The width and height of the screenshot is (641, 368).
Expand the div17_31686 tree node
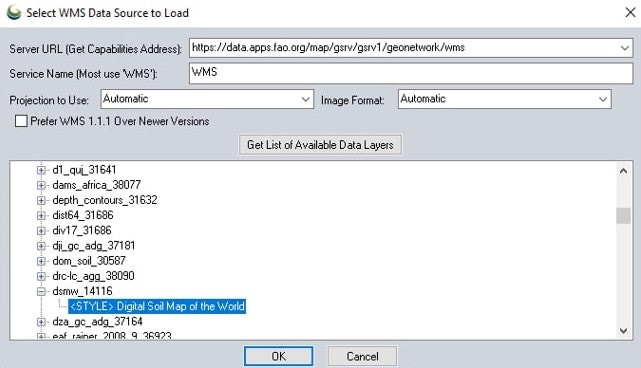[x=41, y=230]
